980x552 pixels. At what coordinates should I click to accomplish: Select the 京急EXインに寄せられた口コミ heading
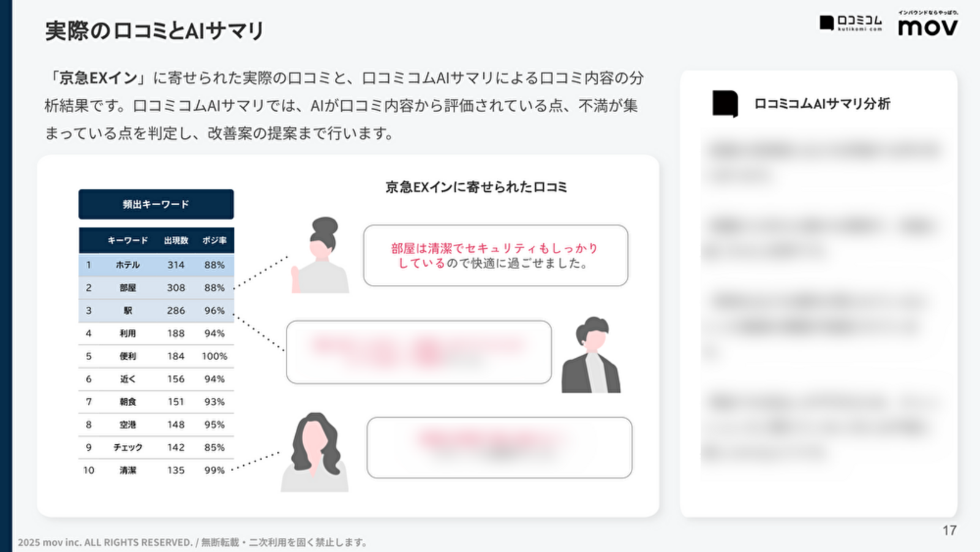coord(476,187)
